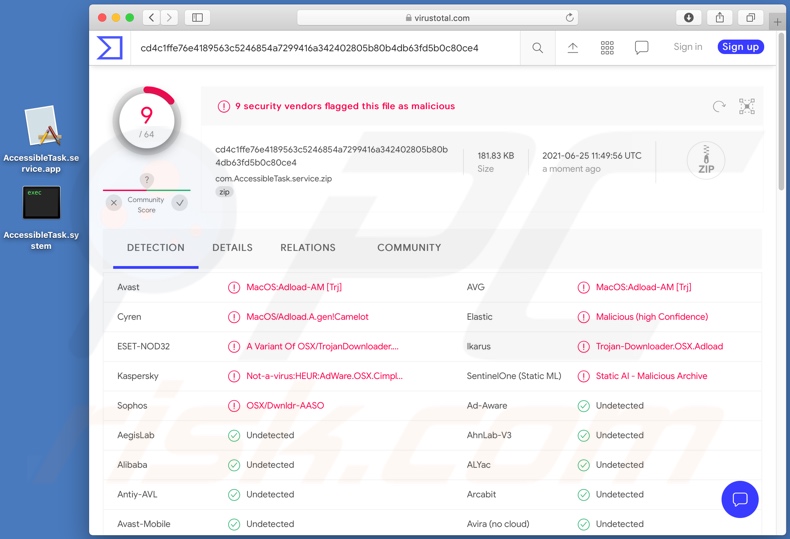Click the community score question mark
790x539 pixels.
pyautogui.click(x=147, y=180)
